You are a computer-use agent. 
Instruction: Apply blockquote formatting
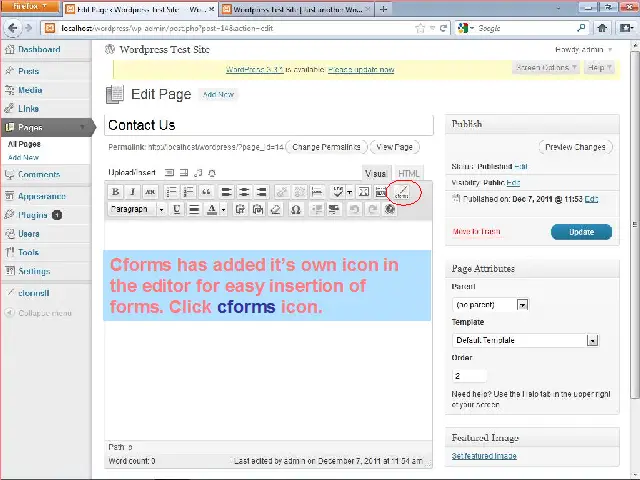coord(206,191)
